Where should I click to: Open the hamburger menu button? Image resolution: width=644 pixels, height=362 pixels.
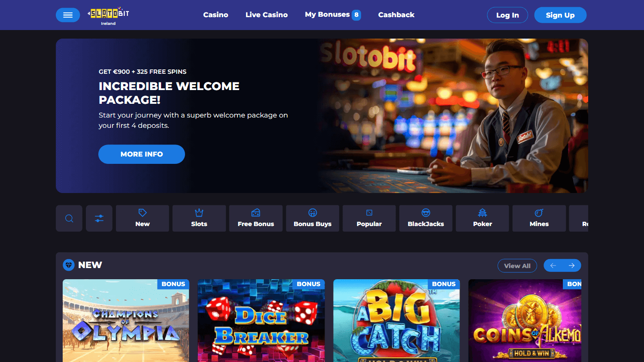click(68, 15)
